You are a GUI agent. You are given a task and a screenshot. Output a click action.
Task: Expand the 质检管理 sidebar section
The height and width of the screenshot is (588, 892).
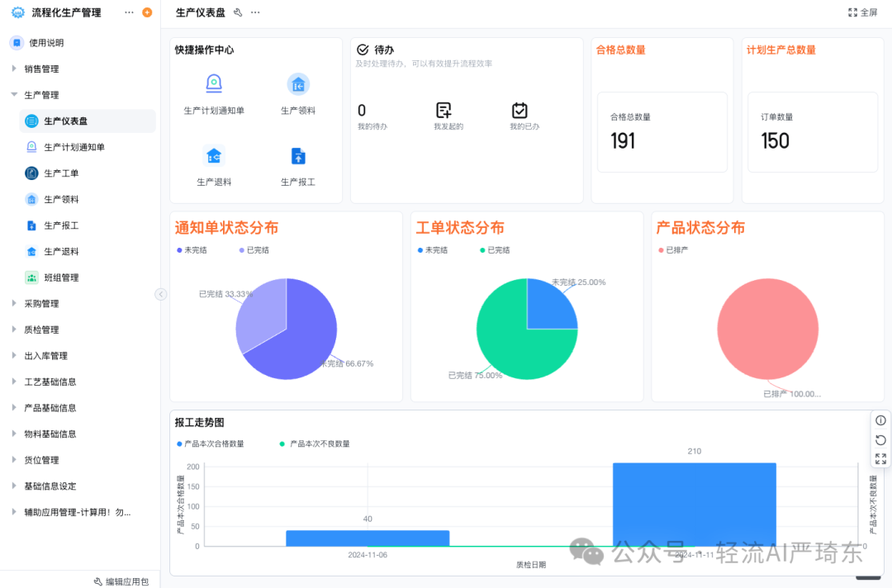(38, 329)
